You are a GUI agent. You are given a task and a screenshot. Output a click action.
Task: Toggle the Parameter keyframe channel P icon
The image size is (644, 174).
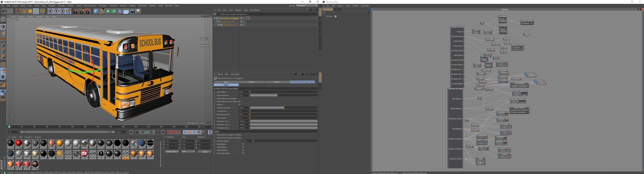199,132
